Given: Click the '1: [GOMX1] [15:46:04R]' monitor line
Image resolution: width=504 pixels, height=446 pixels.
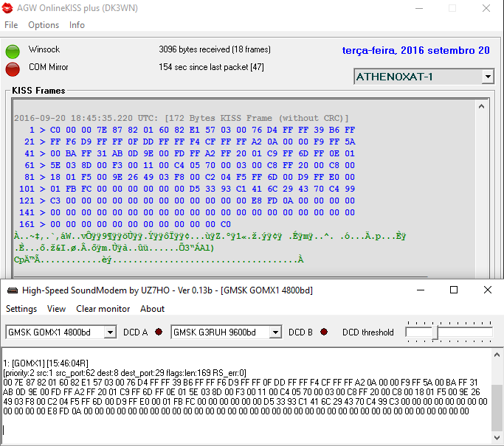Looking at the screenshot, I should pos(46,363).
